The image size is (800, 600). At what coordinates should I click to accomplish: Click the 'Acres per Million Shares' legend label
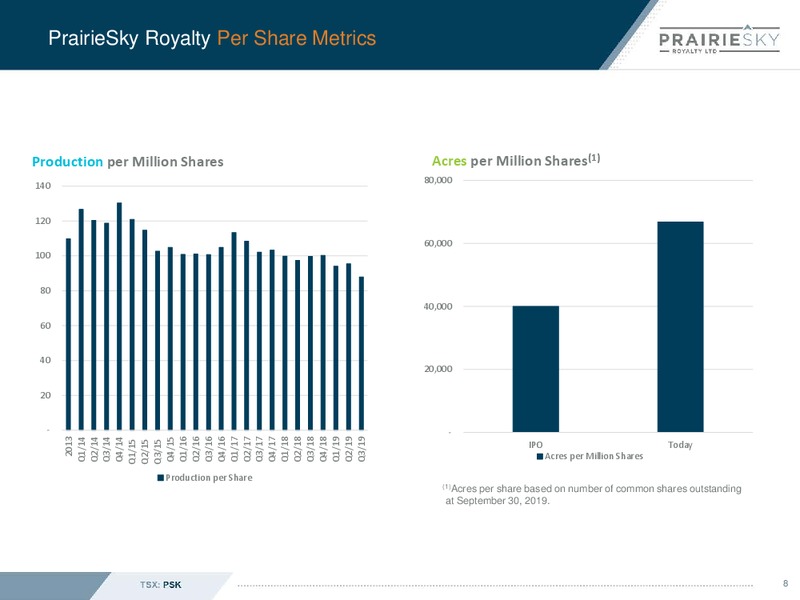[x=594, y=456]
